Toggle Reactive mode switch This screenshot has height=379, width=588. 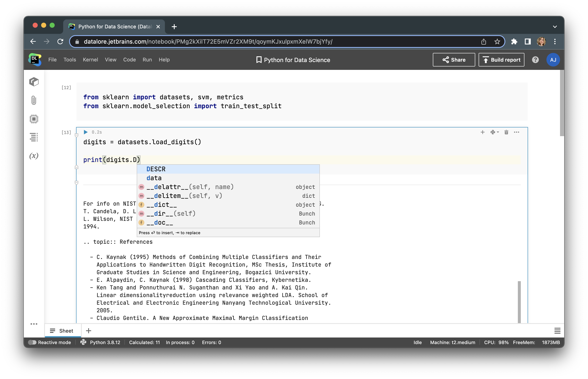pos(32,342)
